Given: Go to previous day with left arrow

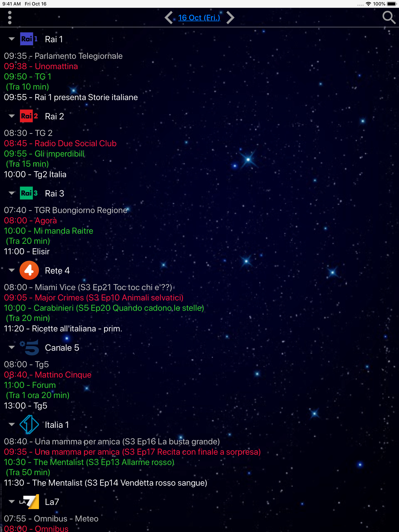Looking at the screenshot, I should (x=169, y=18).
